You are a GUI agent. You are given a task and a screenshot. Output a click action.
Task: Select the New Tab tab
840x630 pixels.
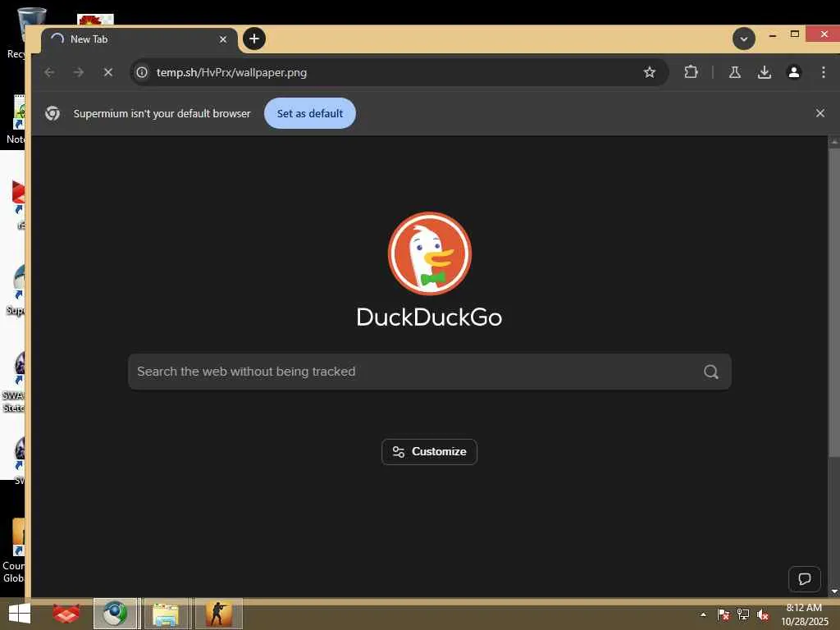139,39
